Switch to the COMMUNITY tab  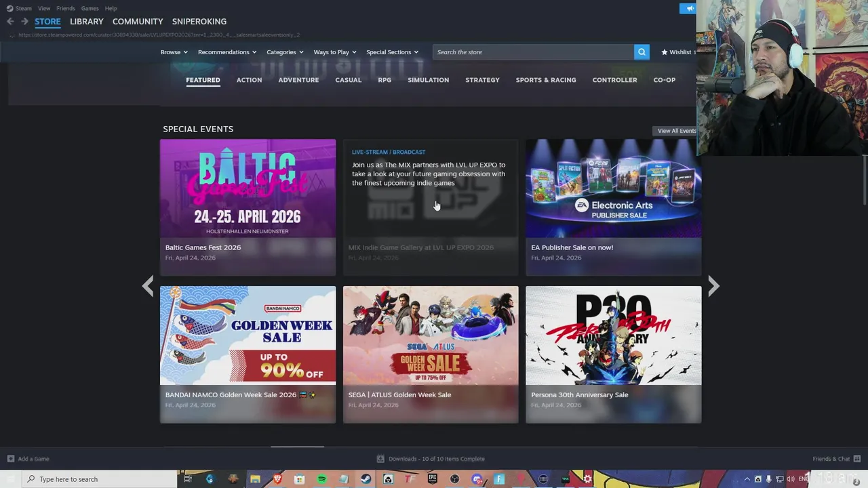(138, 22)
